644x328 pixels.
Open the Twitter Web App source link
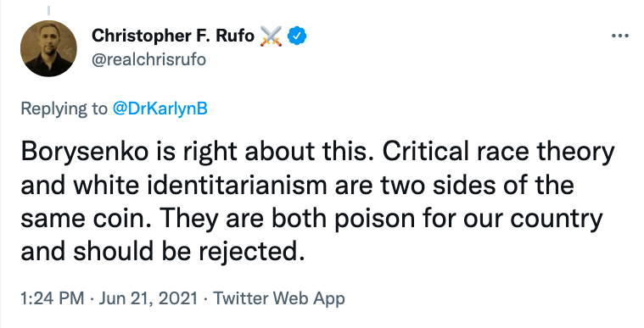279,298
